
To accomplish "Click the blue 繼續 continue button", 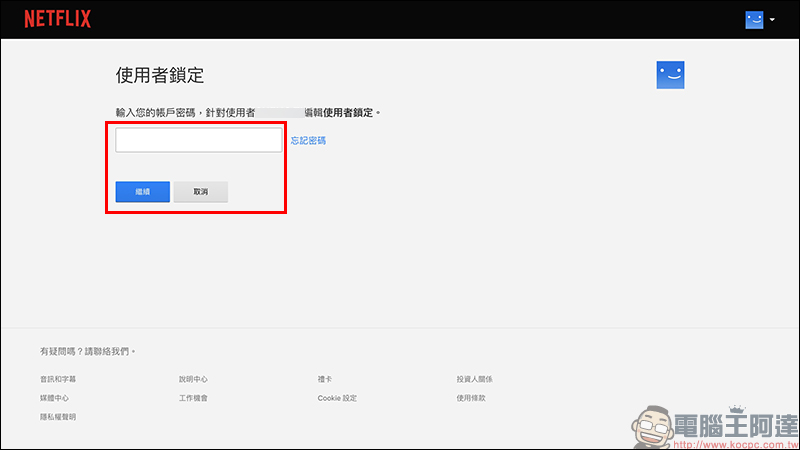I will [x=143, y=192].
